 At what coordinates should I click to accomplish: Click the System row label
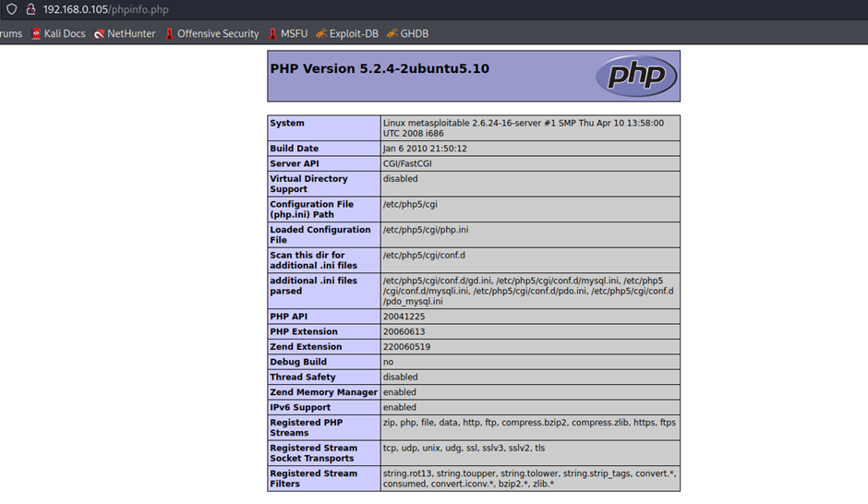(287, 123)
